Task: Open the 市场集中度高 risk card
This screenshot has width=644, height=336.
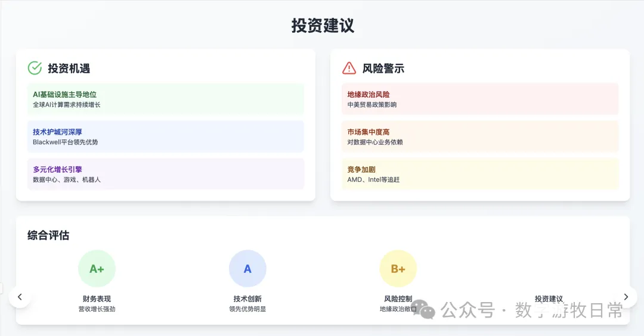Action: pos(480,136)
